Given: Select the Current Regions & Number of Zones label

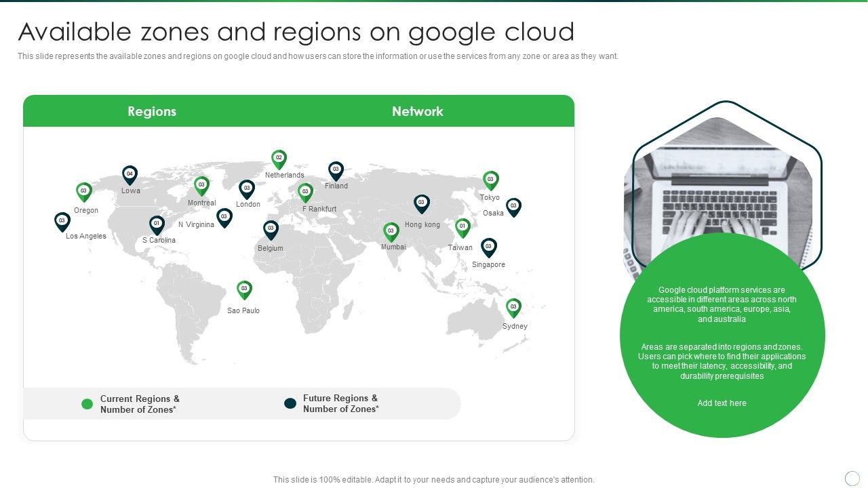Looking at the screenshot, I should pyautogui.click(x=140, y=404).
